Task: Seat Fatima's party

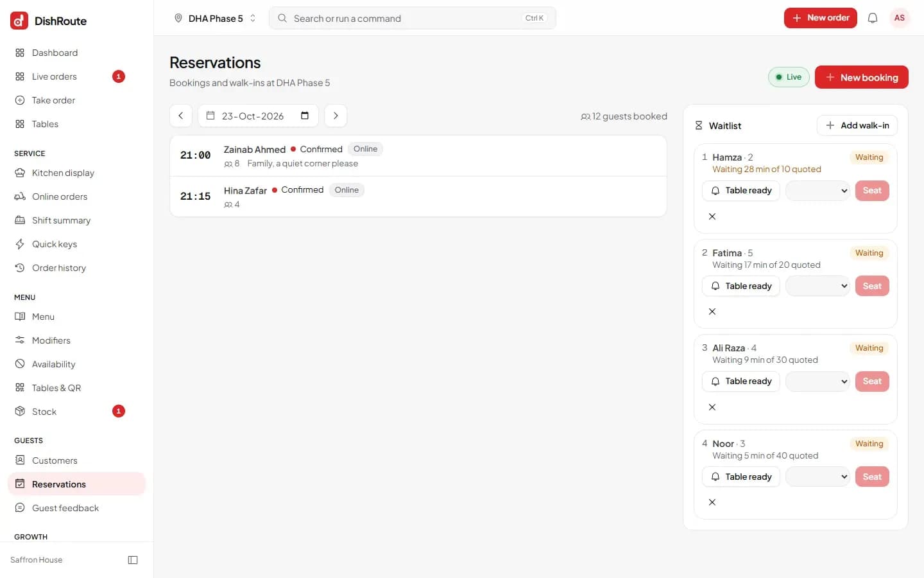Action: (x=872, y=286)
